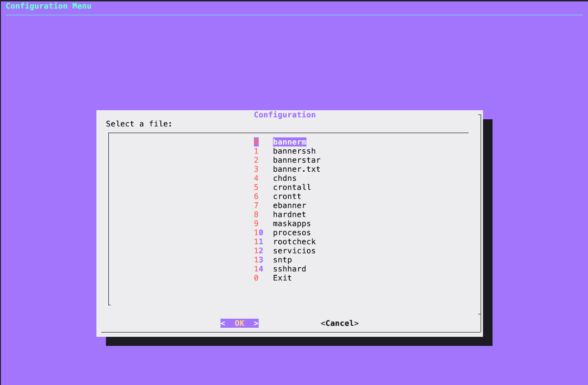The width and height of the screenshot is (588, 385).
Task: Click the Exit menu entry
Action: [282, 278]
